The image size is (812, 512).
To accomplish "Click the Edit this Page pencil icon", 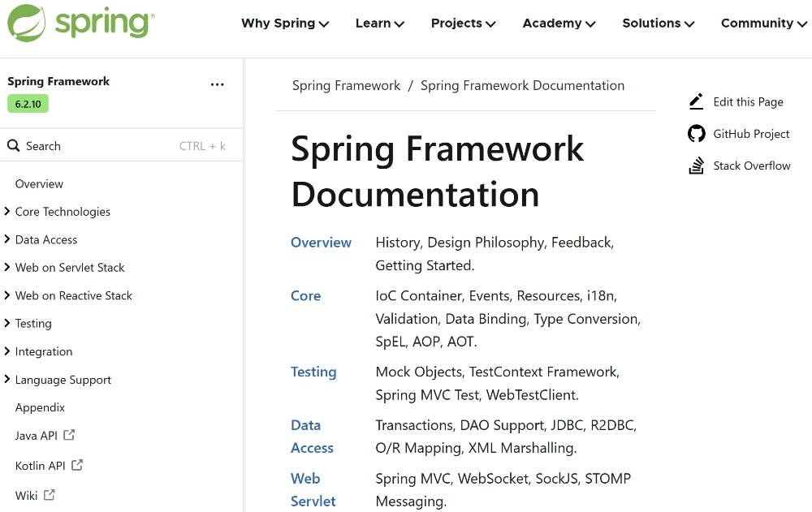I will (696, 101).
